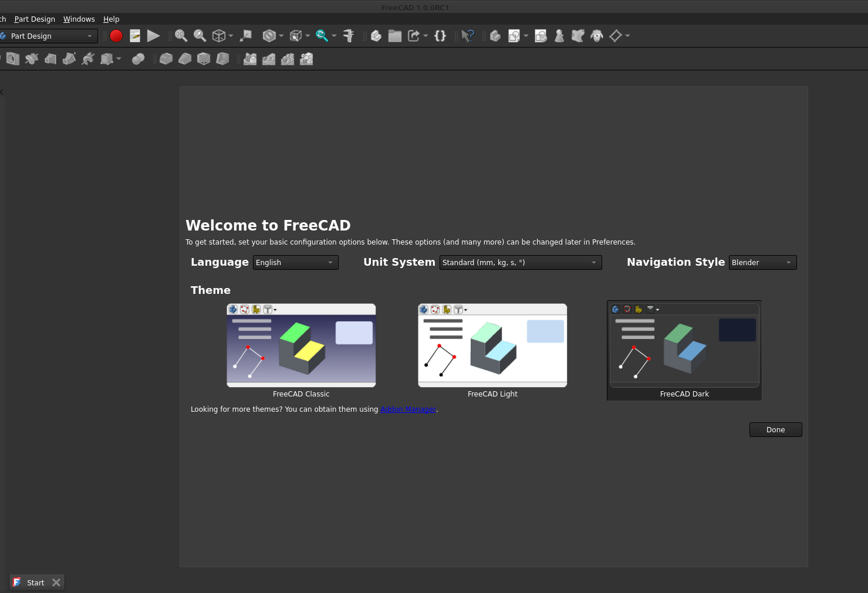Click the Align to Selection icon

click(x=246, y=36)
